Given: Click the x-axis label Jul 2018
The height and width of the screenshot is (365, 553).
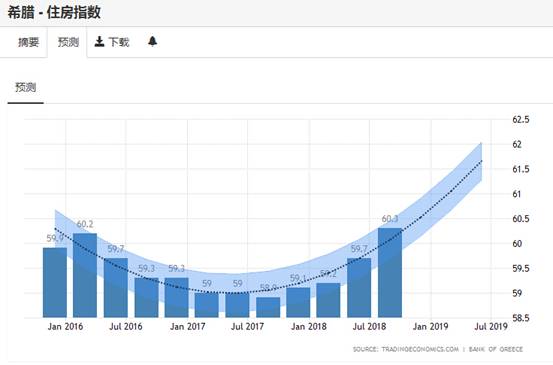Looking at the screenshot, I should pyautogui.click(x=369, y=327).
